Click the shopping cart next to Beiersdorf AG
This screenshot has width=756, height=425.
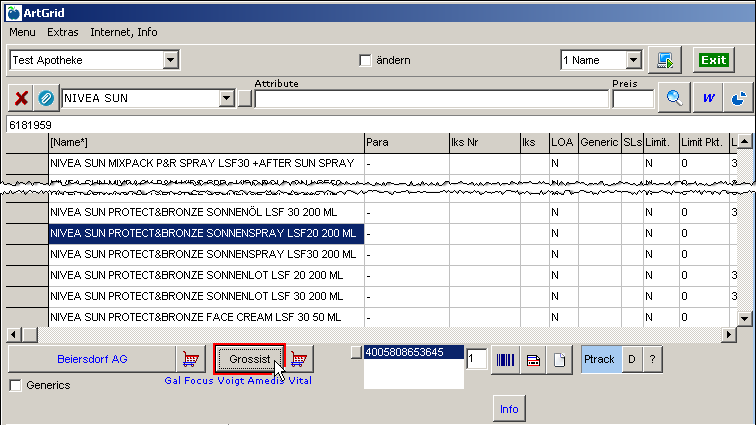(189, 359)
